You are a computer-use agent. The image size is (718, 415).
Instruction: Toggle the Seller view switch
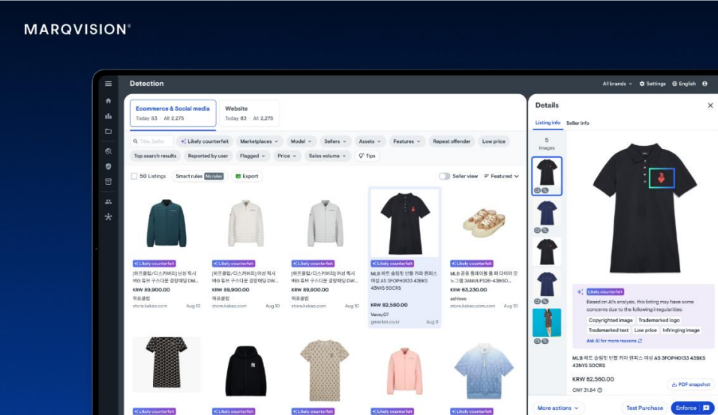tap(445, 176)
